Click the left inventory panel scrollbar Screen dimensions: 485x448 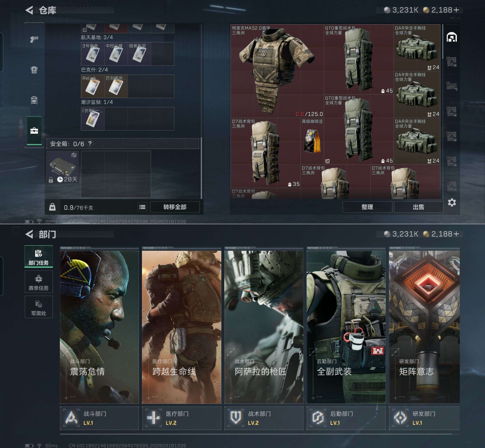(201, 168)
